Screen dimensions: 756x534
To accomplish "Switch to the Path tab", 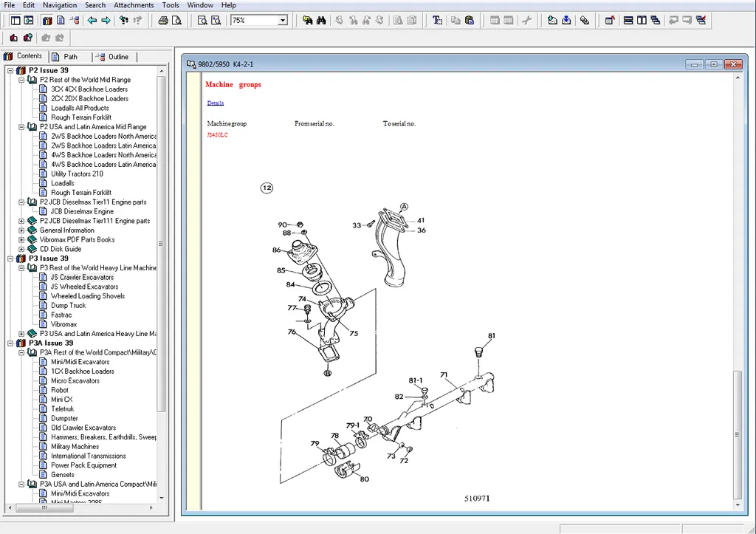I will click(70, 57).
